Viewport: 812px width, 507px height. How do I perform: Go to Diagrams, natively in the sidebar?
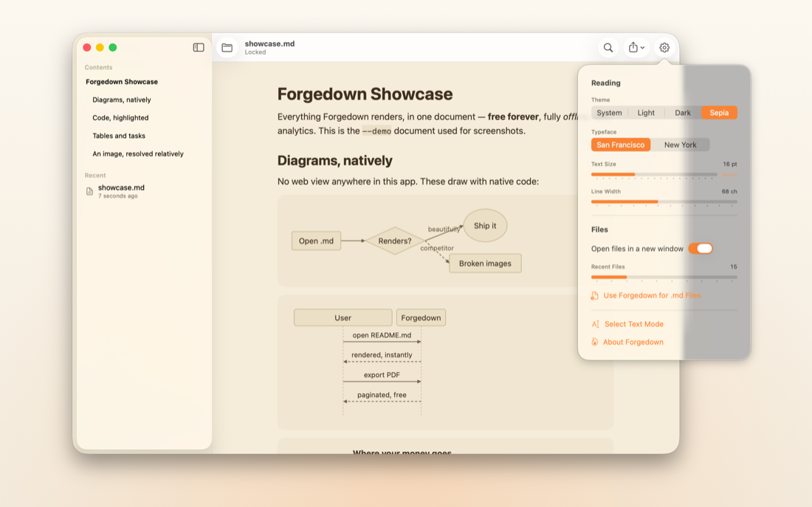click(x=122, y=100)
